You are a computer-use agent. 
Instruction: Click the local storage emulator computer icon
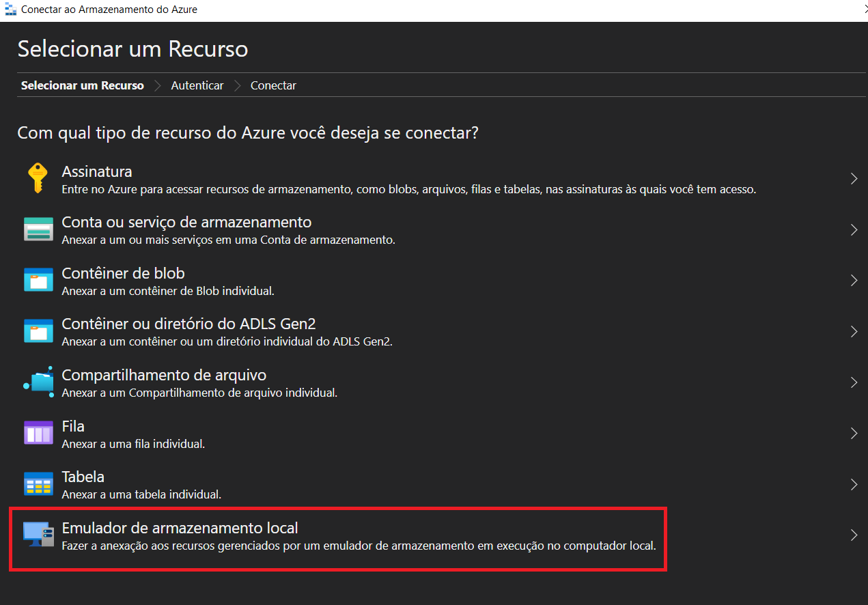coord(38,534)
